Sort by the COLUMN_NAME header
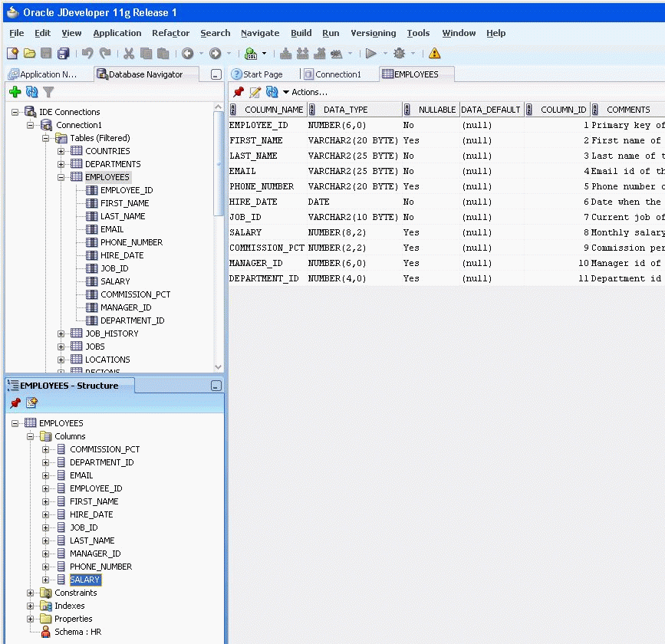 [x=273, y=110]
